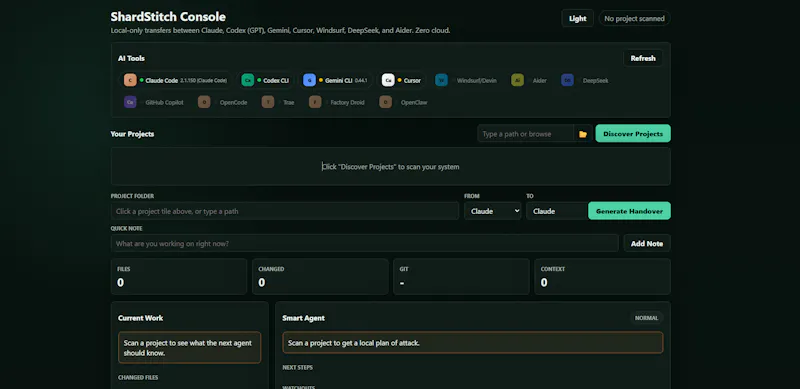Click the Generate Handover button

point(629,211)
